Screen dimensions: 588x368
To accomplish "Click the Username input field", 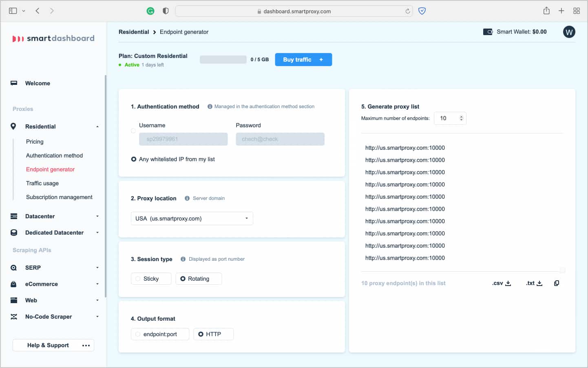I will 183,139.
